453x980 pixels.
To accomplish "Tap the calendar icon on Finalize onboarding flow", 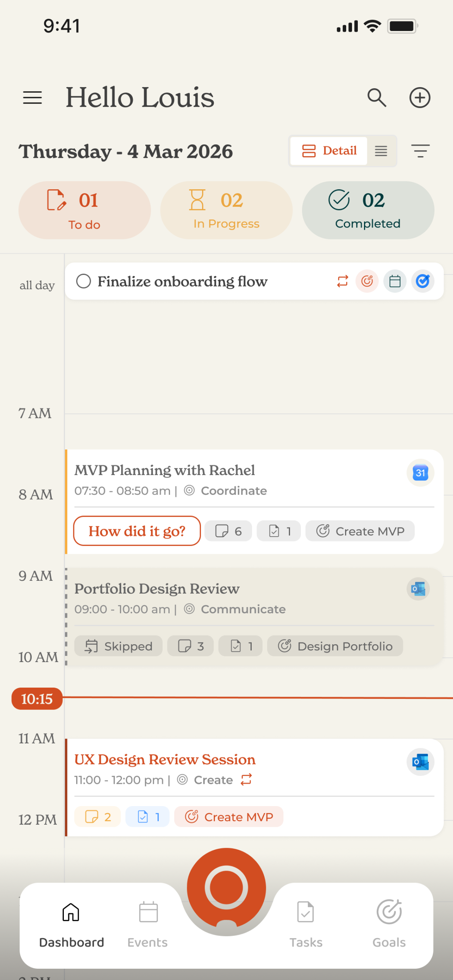I will (x=395, y=281).
